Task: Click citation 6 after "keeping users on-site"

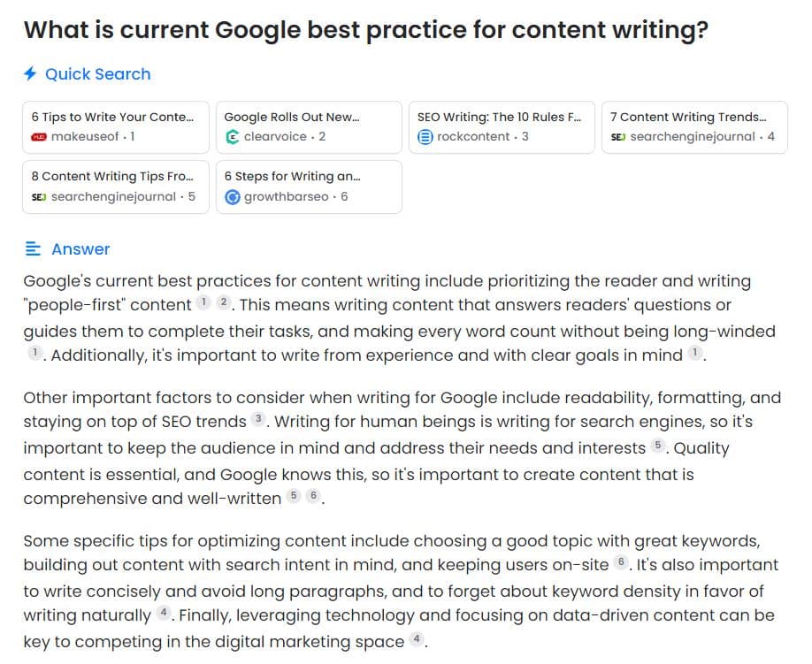Action: coord(621,562)
